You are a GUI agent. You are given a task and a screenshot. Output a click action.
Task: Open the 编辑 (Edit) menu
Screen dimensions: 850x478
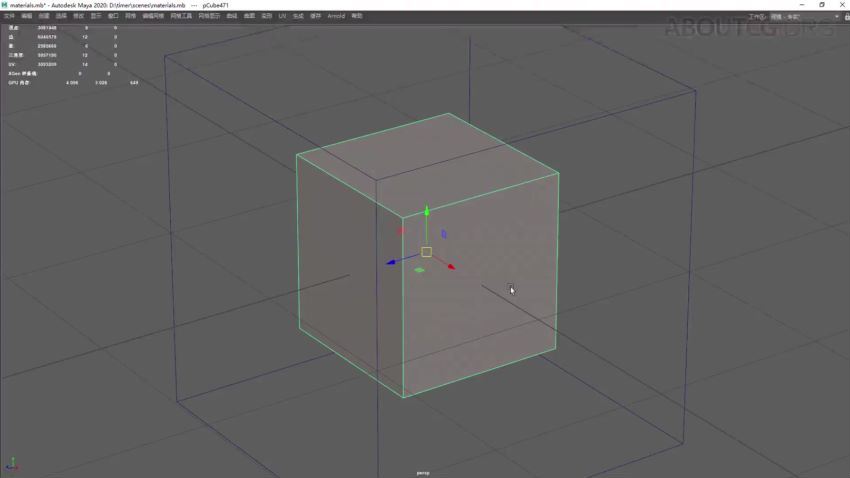click(27, 16)
